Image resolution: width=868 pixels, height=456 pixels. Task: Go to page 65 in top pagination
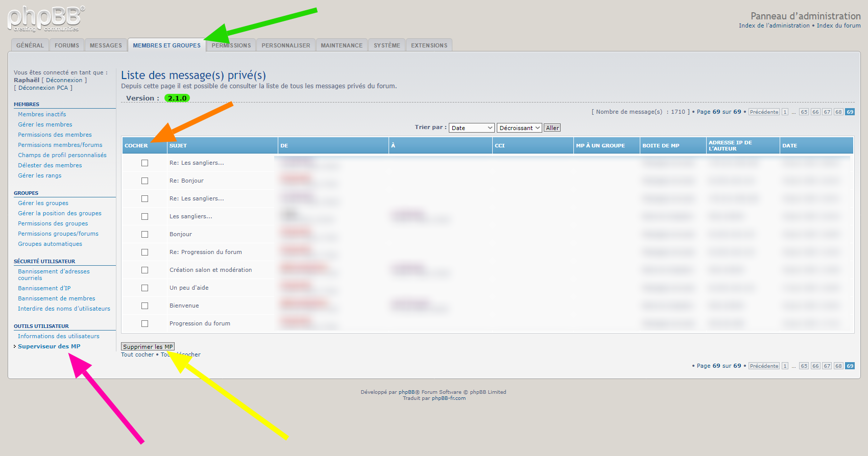coord(804,112)
